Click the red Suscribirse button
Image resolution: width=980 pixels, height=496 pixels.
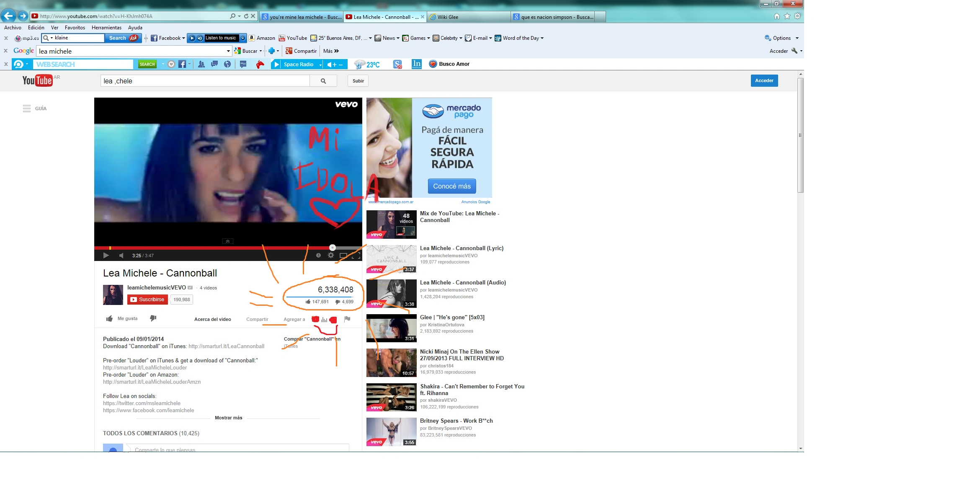pyautogui.click(x=147, y=300)
